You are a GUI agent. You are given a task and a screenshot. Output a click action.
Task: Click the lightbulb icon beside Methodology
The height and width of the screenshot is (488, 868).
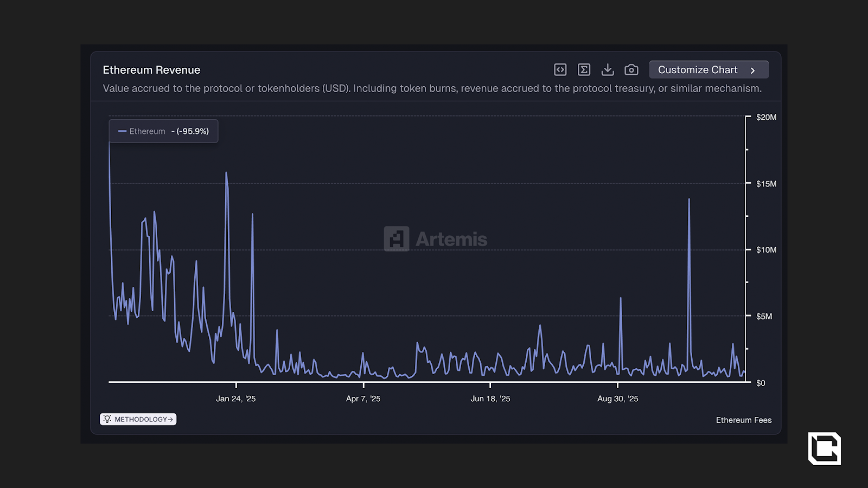(107, 419)
